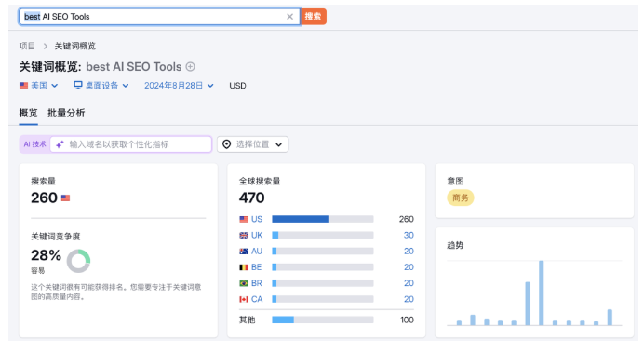Focus the domain input for personalized metrics
Screen dimensions: 644x341
coord(130,144)
